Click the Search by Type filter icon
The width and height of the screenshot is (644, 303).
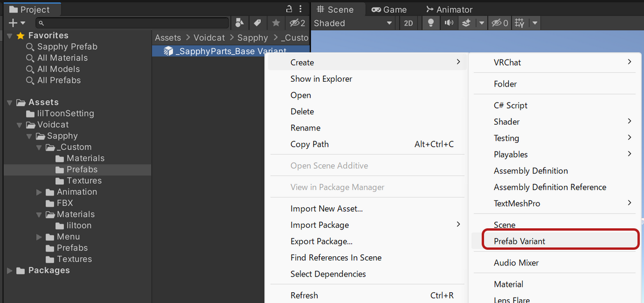(x=239, y=23)
